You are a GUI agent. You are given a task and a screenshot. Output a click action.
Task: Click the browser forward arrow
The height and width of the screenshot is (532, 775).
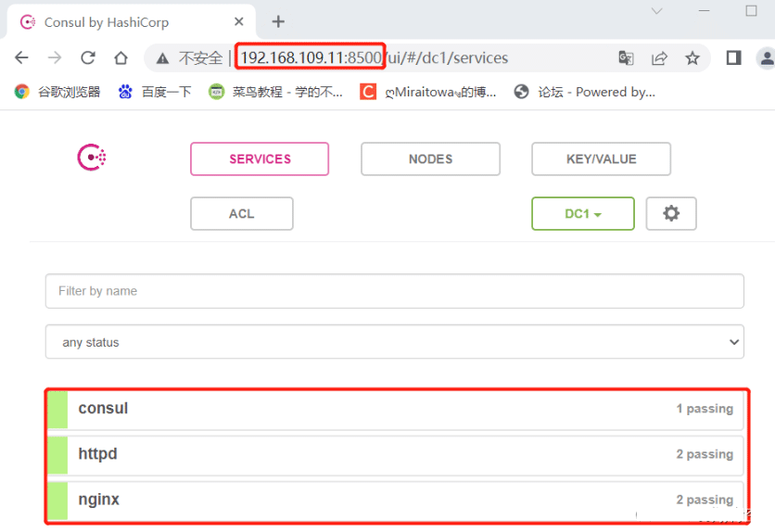[x=55, y=57]
